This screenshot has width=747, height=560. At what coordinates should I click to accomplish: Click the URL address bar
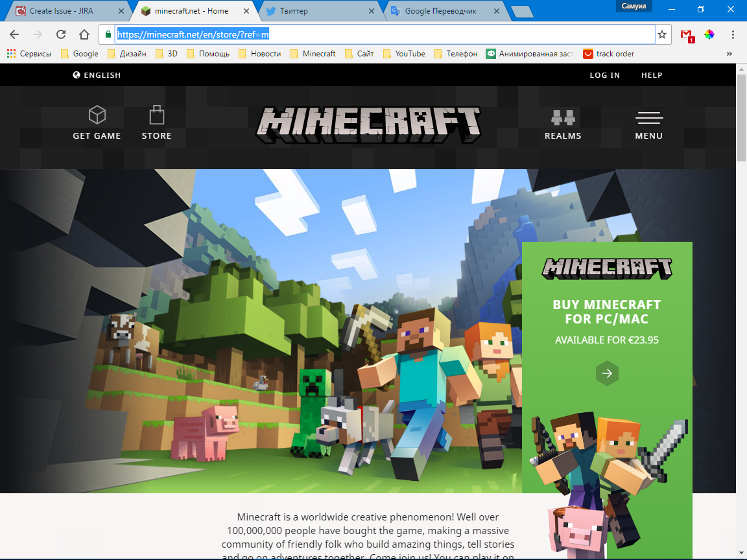[385, 34]
